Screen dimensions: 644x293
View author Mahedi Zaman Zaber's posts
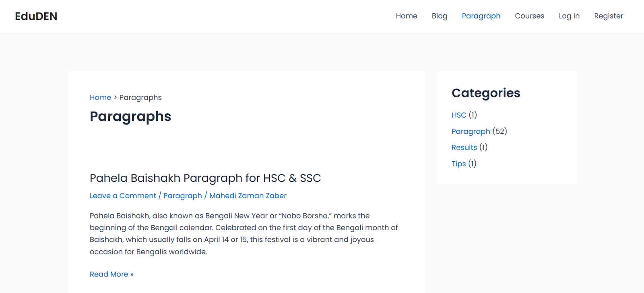coord(248,196)
